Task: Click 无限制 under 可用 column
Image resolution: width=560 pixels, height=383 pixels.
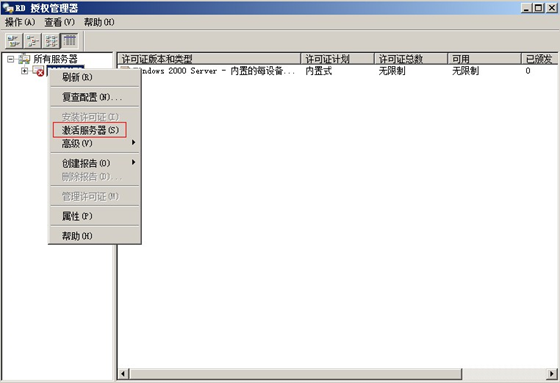Action: (466, 71)
